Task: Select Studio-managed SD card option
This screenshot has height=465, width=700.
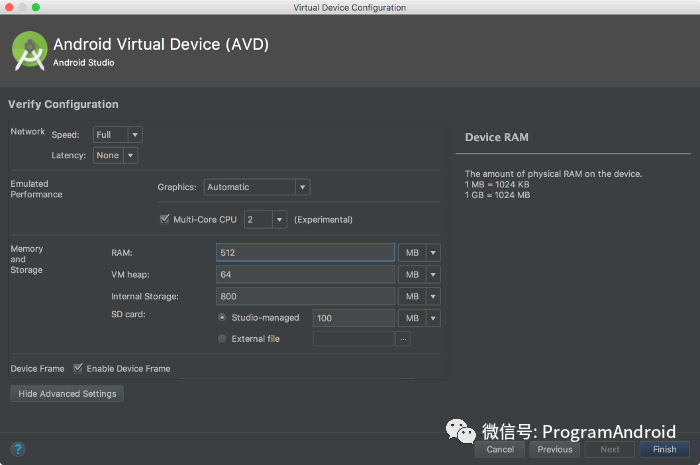Action: click(222, 317)
